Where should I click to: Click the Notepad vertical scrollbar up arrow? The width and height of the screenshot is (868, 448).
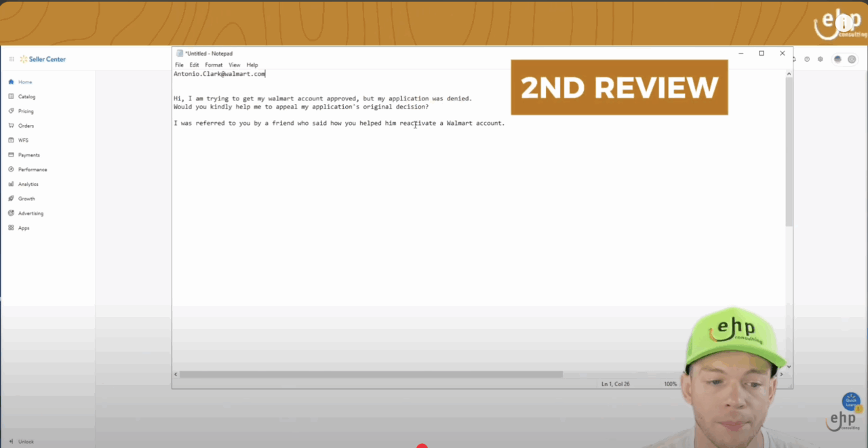(789, 74)
